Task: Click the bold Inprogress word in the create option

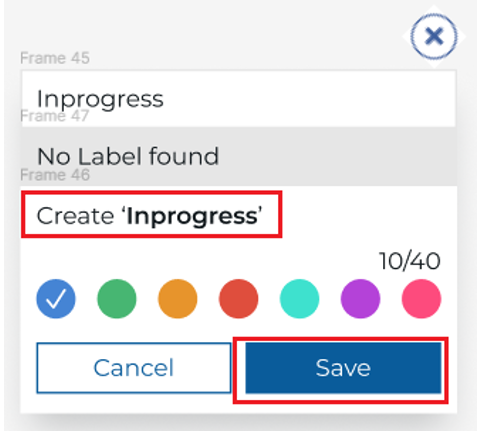Action: tap(192, 216)
